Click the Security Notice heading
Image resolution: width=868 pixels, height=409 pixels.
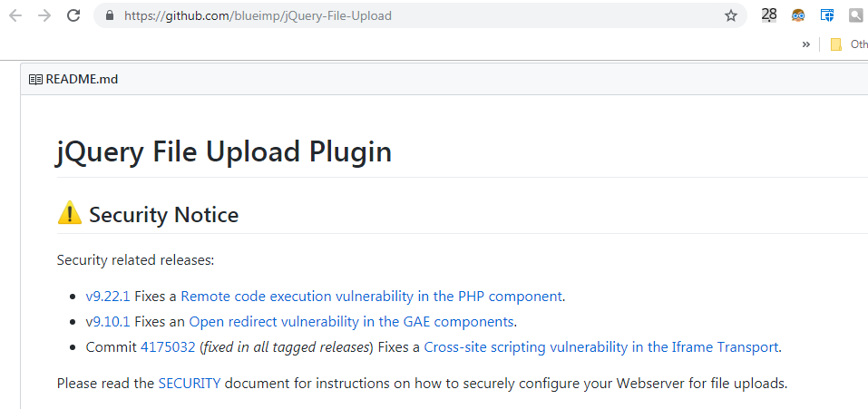pos(164,214)
